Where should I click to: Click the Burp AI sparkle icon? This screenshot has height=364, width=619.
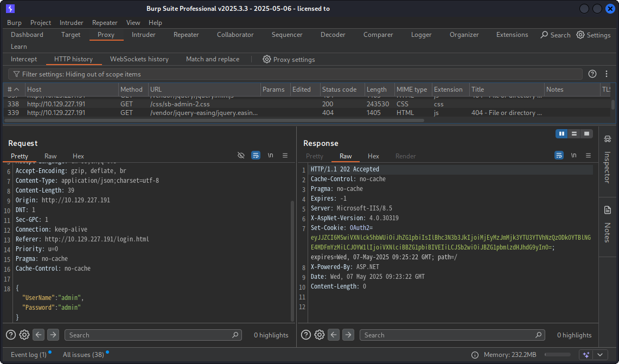(x=585, y=355)
